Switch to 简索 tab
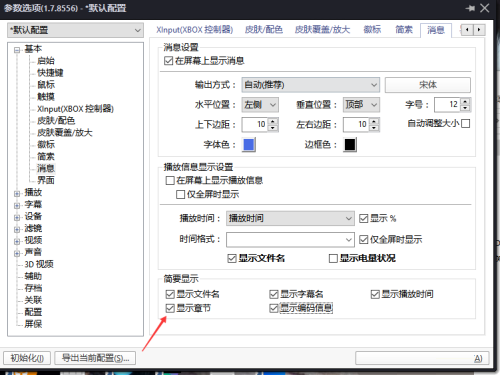 pyautogui.click(x=404, y=30)
